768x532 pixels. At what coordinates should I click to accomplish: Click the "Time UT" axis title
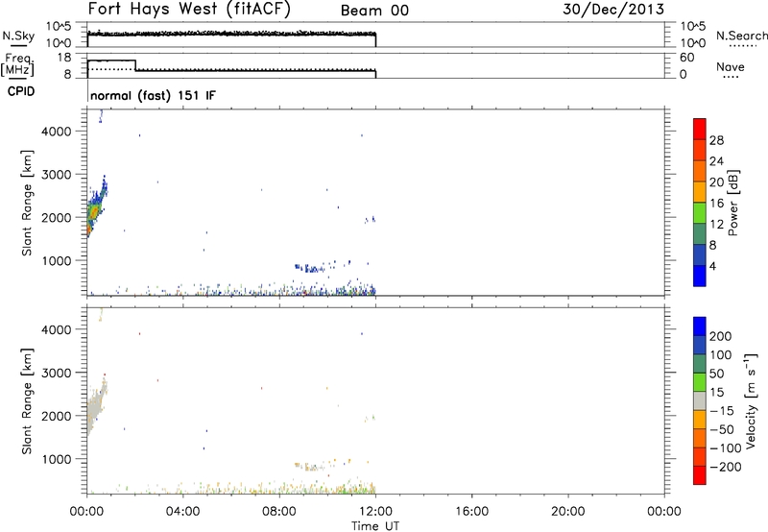(x=375, y=525)
